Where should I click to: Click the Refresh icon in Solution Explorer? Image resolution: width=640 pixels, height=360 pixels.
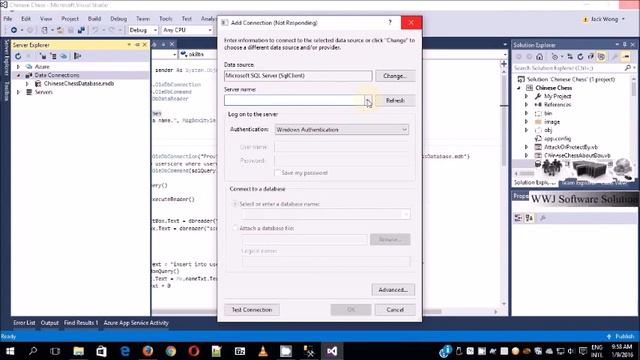[580, 57]
